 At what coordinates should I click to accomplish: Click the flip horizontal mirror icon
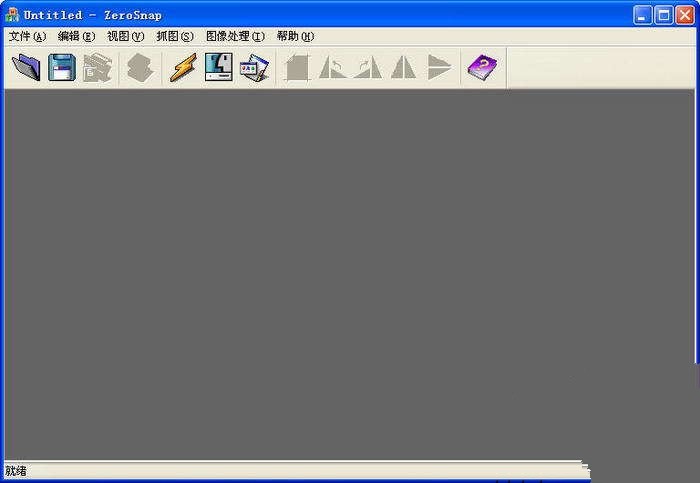(404, 67)
